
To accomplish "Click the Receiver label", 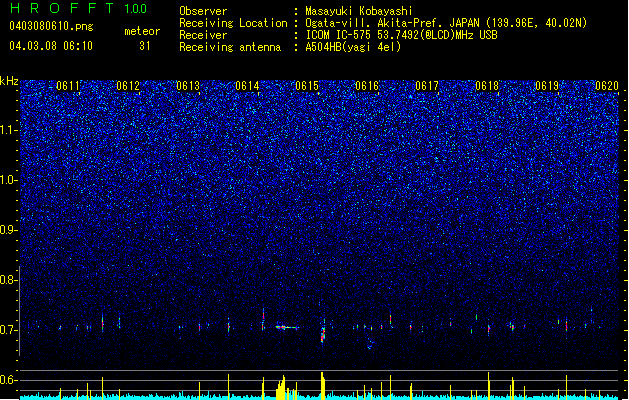I will click(x=203, y=35).
